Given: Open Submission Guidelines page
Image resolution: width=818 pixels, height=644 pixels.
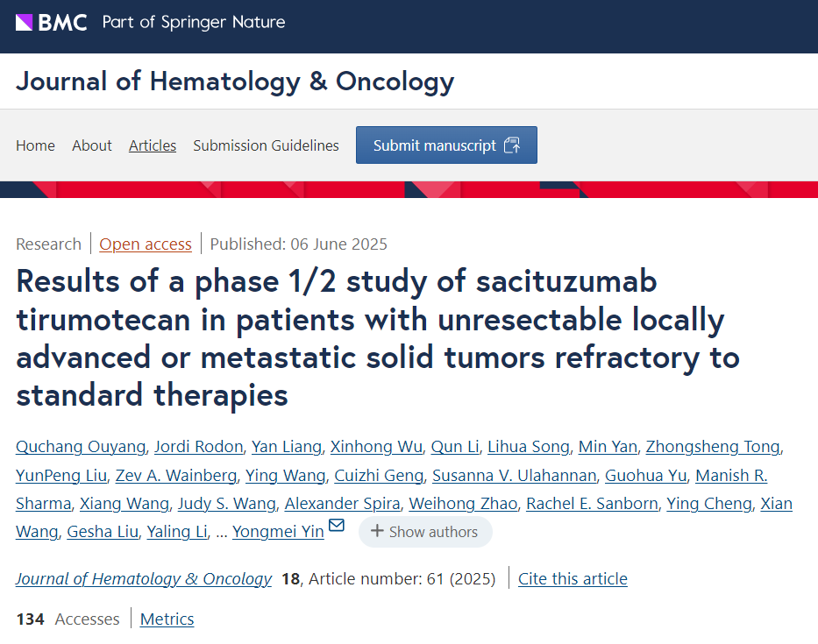Looking at the screenshot, I should (x=266, y=145).
